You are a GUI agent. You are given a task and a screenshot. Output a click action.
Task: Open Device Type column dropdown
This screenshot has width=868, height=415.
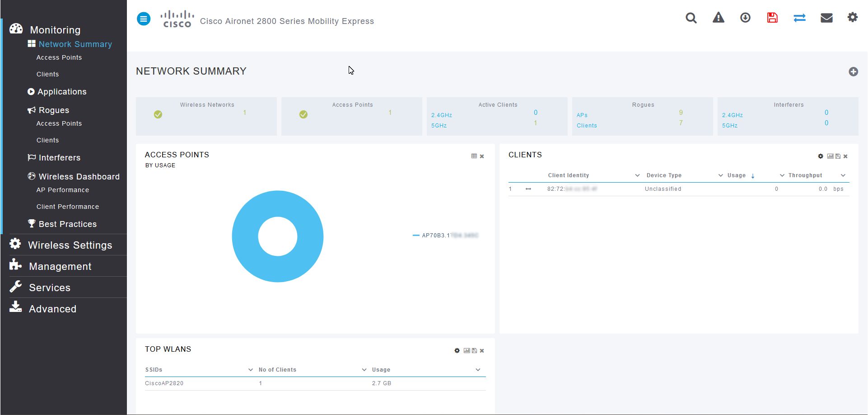721,175
